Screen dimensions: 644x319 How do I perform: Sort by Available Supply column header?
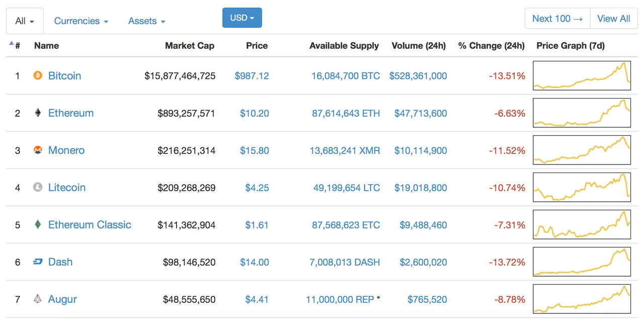point(344,46)
